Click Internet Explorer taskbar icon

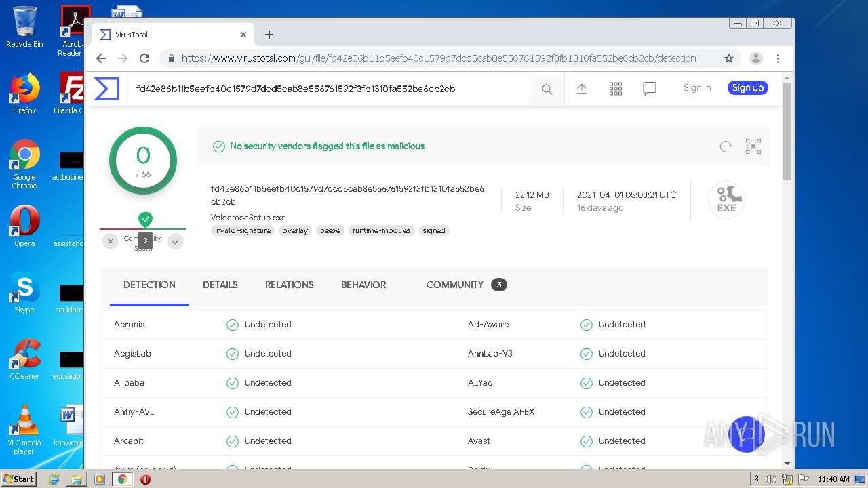(x=54, y=479)
